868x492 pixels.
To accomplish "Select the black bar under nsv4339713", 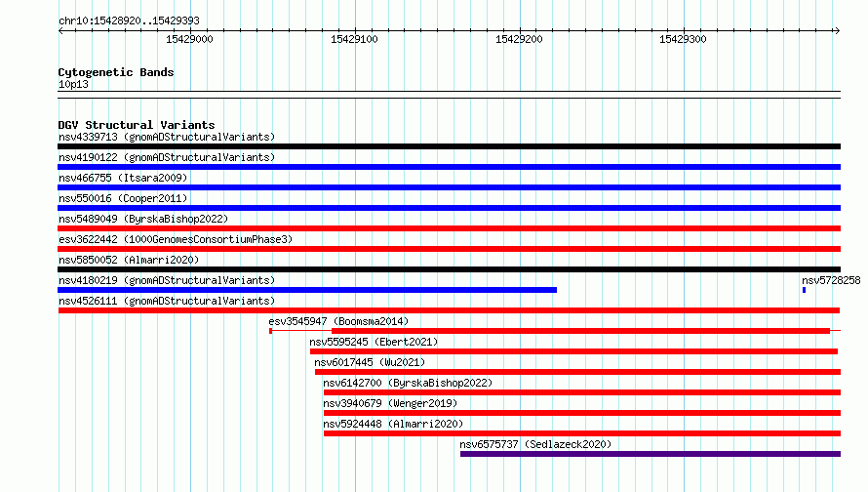I will click(449, 146).
